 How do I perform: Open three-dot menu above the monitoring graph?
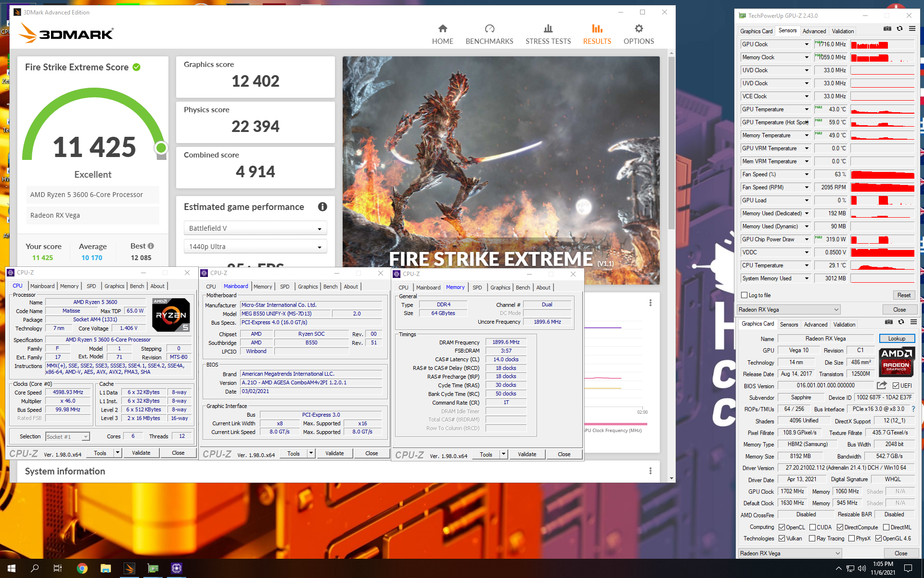pos(650,302)
